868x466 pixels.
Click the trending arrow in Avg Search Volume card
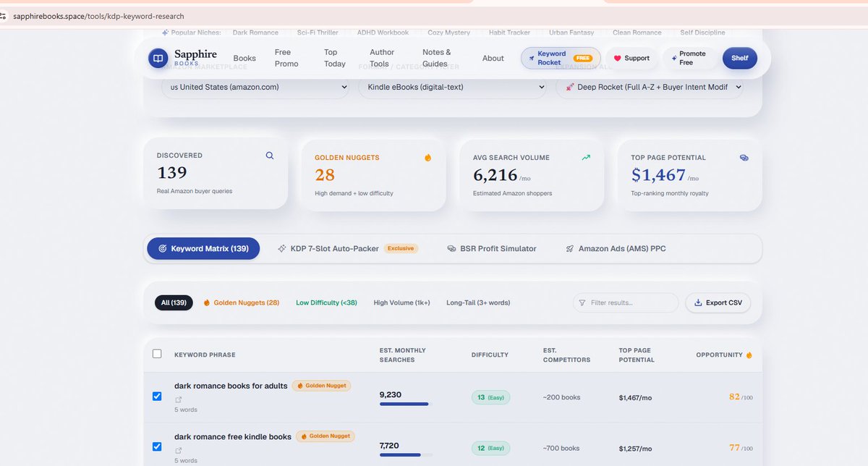586,157
